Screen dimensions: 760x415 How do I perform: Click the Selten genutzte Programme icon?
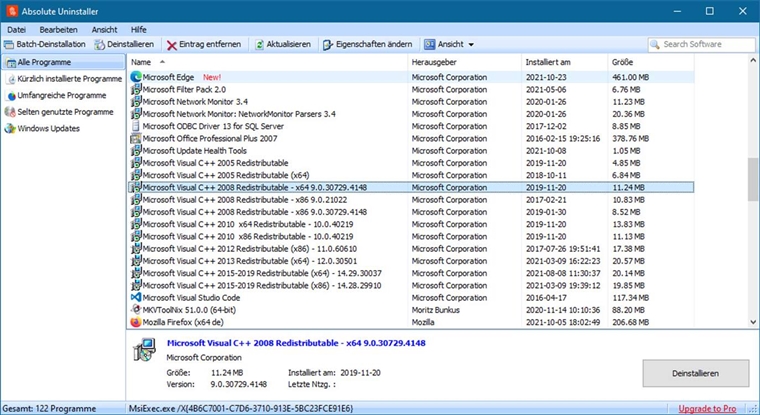pos(10,112)
